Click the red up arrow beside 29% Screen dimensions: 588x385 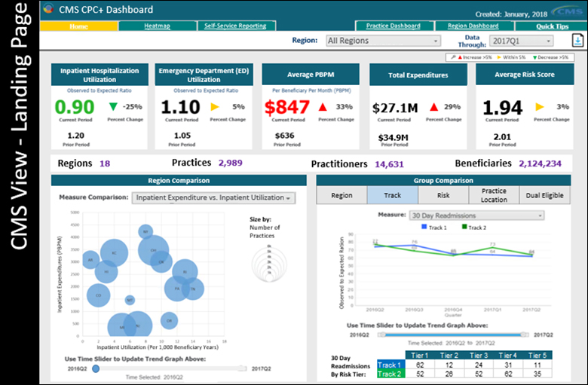pyautogui.click(x=434, y=107)
